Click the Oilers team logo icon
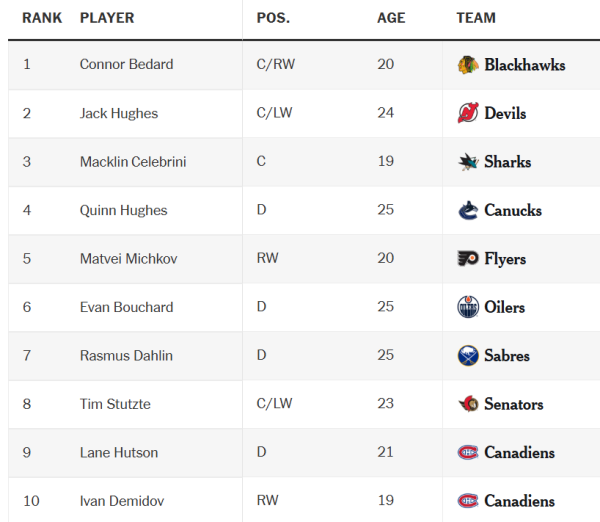Screen dimensions: 600x522 pos(467,307)
